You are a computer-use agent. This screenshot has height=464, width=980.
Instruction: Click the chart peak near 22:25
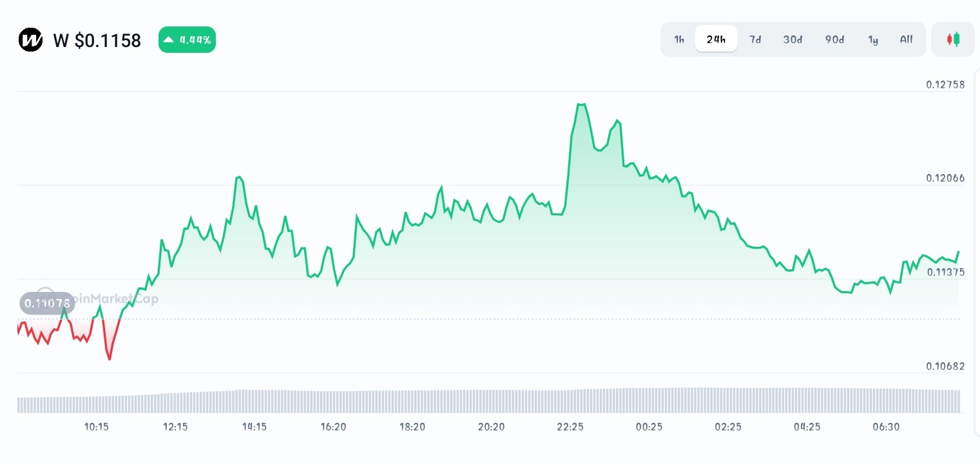click(582, 104)
